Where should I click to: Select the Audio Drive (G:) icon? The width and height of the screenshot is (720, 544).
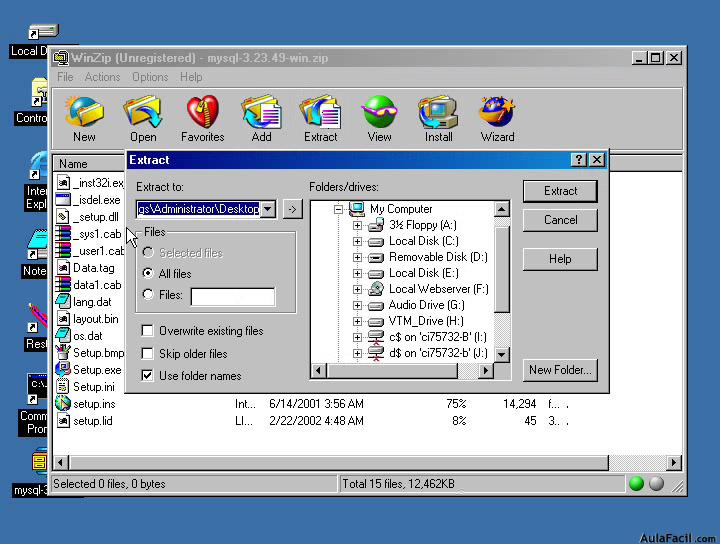(376, 305)
